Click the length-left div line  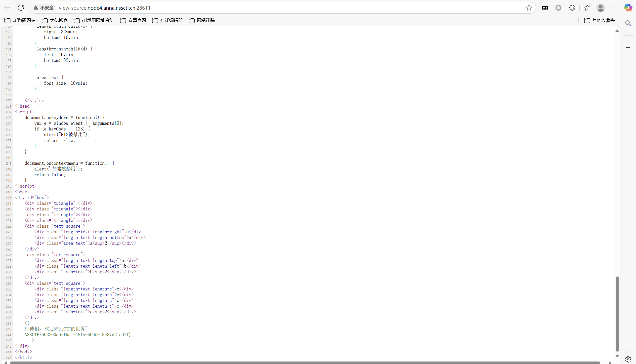click(x=87, y=266)
